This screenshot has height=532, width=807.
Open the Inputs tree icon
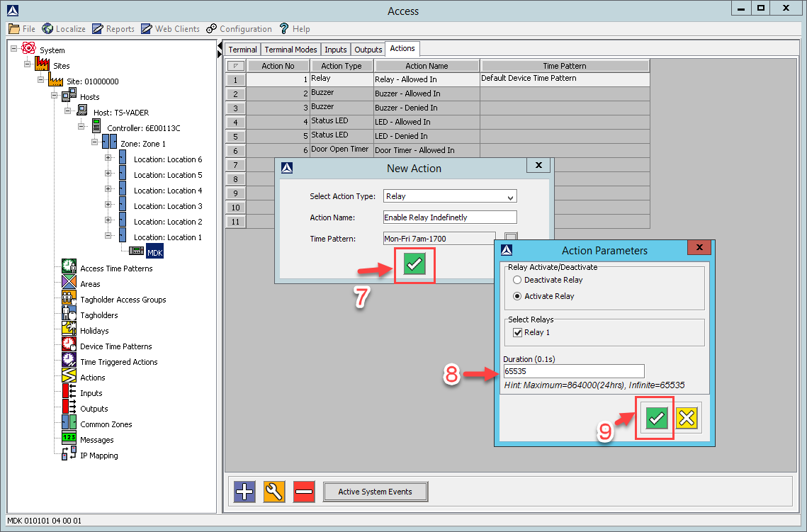point(69,391)
